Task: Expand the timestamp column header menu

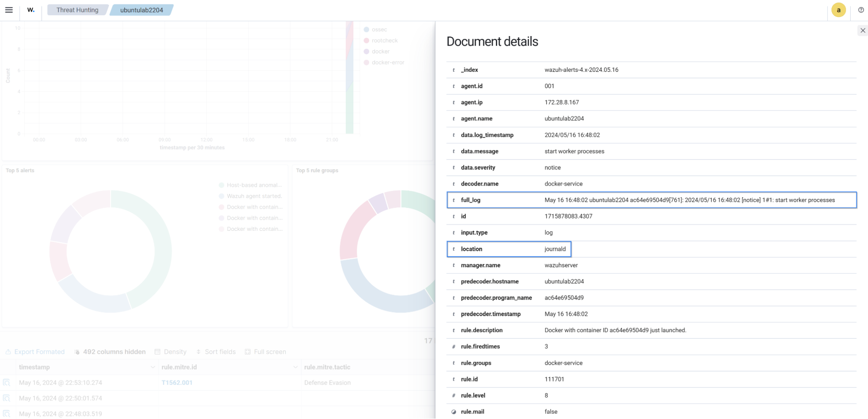Action: [152, 367]
